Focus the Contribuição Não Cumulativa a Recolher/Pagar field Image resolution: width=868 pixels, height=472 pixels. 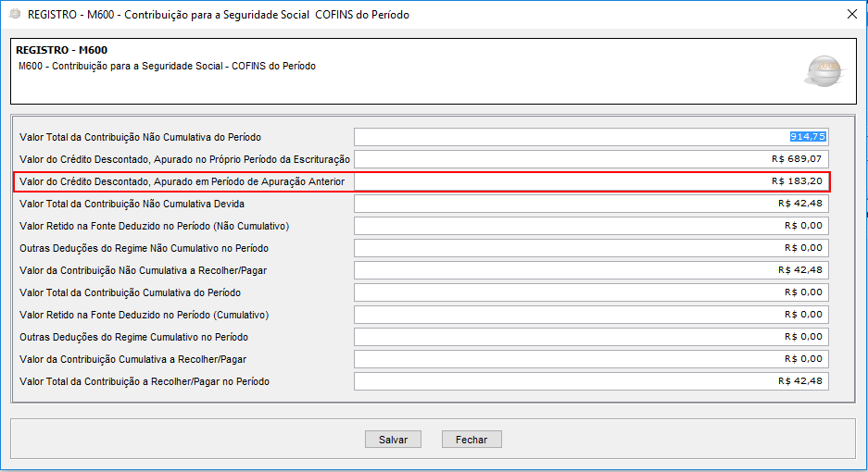point(591,270)
